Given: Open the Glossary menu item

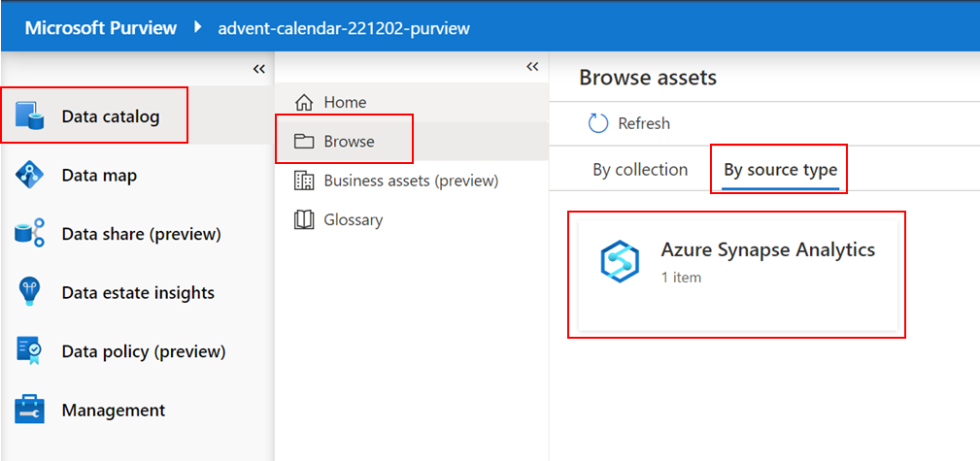Looking at the screenshot, I should click(x=354, y=220).
